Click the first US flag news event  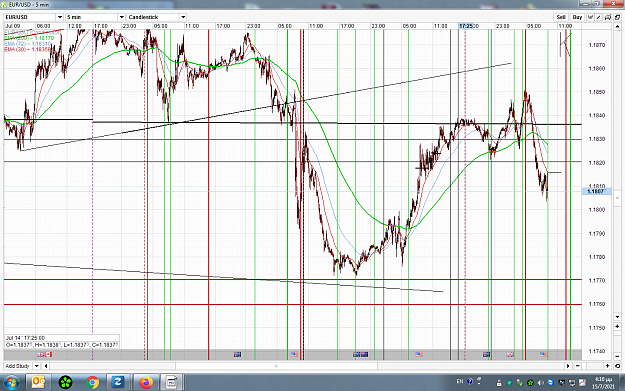pyautogui.click(x=294, y=354)
